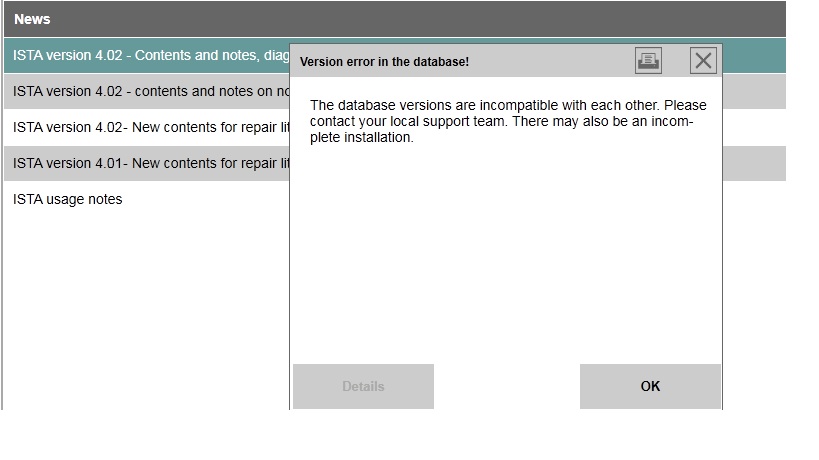
Task: Select ISTA version 4.01 new contents news row
Action: click(150, 163)
